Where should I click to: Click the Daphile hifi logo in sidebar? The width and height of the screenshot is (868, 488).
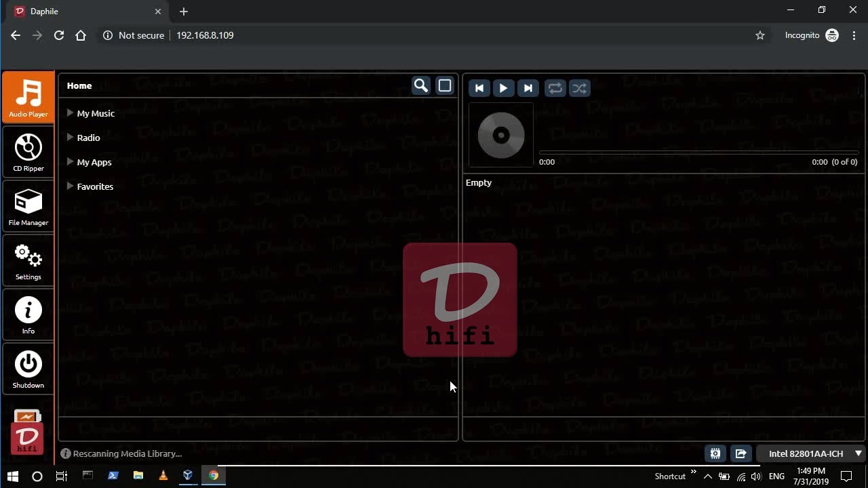click(28, 439)
